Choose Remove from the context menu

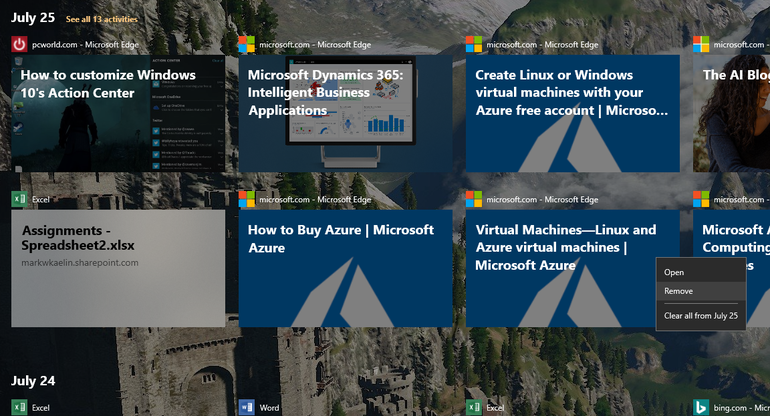point(701,291)
